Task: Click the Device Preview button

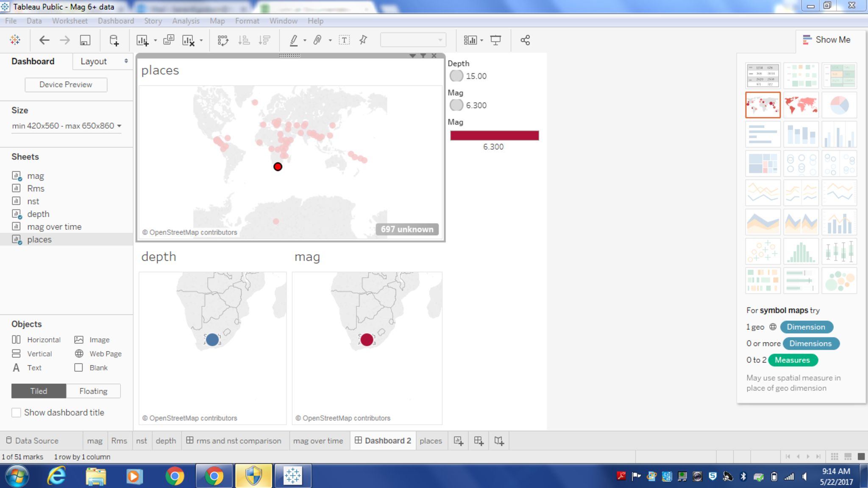Action: [x=66, y=84]
